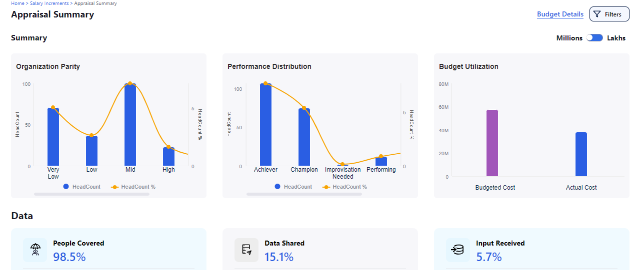
Task: Click the Organization Parity horizontal scrollbar
Action: [91, 194]
